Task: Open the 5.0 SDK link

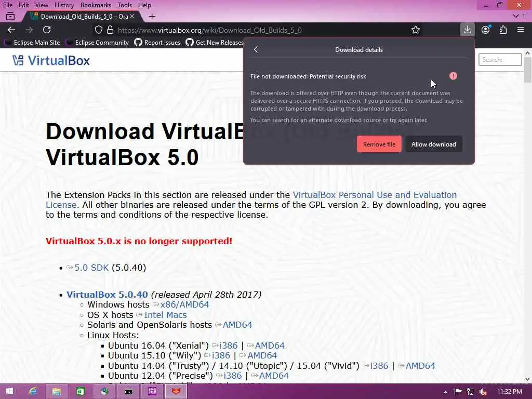Action: [91, 268]
